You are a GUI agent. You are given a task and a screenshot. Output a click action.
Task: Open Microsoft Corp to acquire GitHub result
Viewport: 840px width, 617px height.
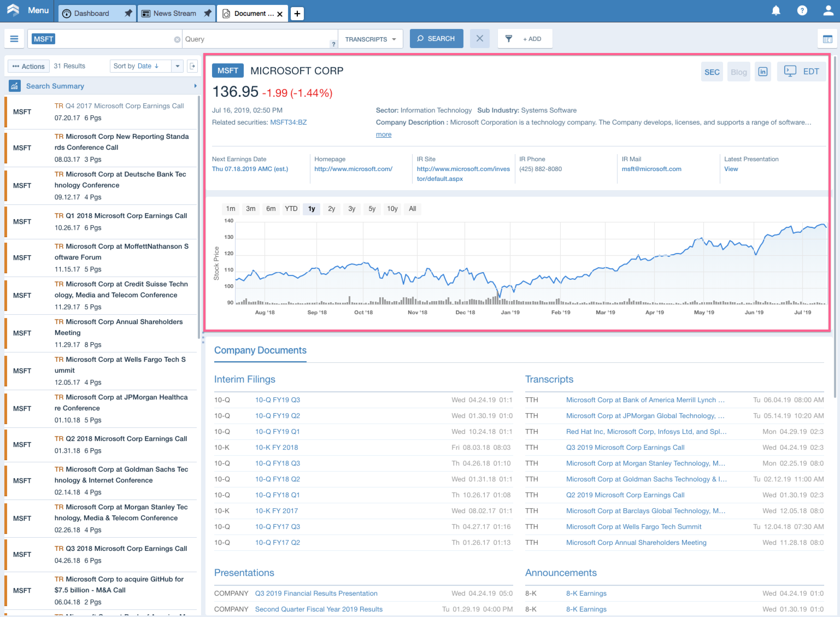[102, 591]
